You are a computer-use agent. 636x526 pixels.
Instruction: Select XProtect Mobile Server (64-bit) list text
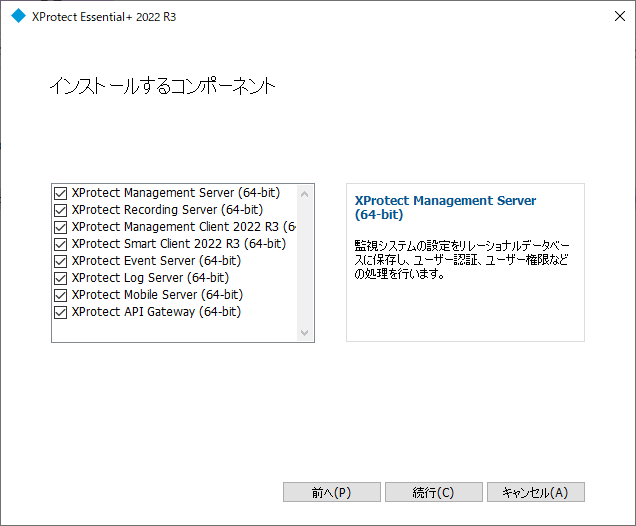tap(157, 295)
